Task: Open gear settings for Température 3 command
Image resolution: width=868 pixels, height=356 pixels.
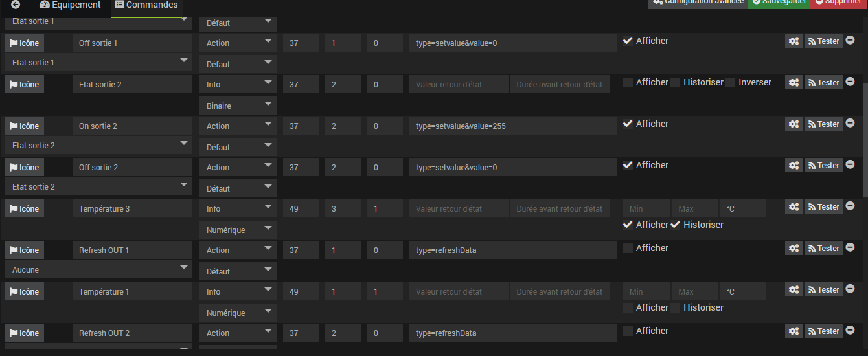Action: 794,207
